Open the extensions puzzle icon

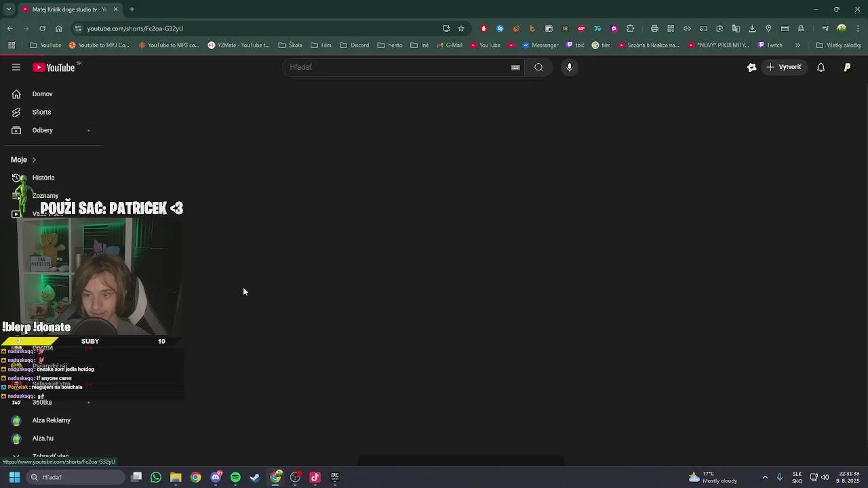pos(630,28)
